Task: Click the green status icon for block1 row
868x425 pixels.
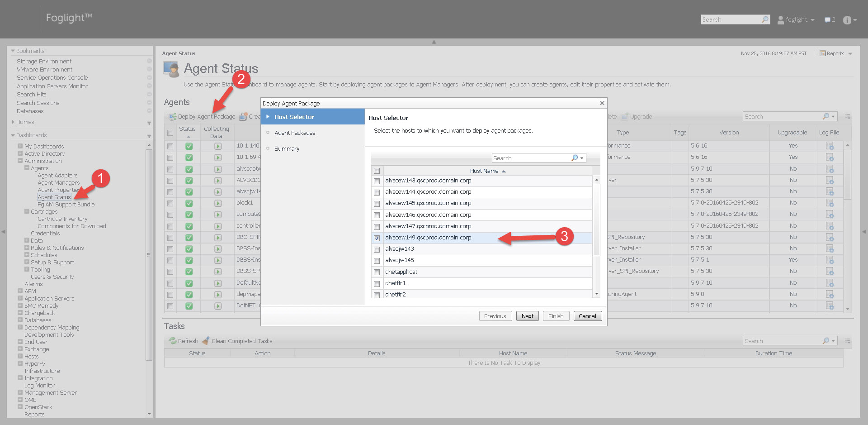Action: (x=189, y=203)
